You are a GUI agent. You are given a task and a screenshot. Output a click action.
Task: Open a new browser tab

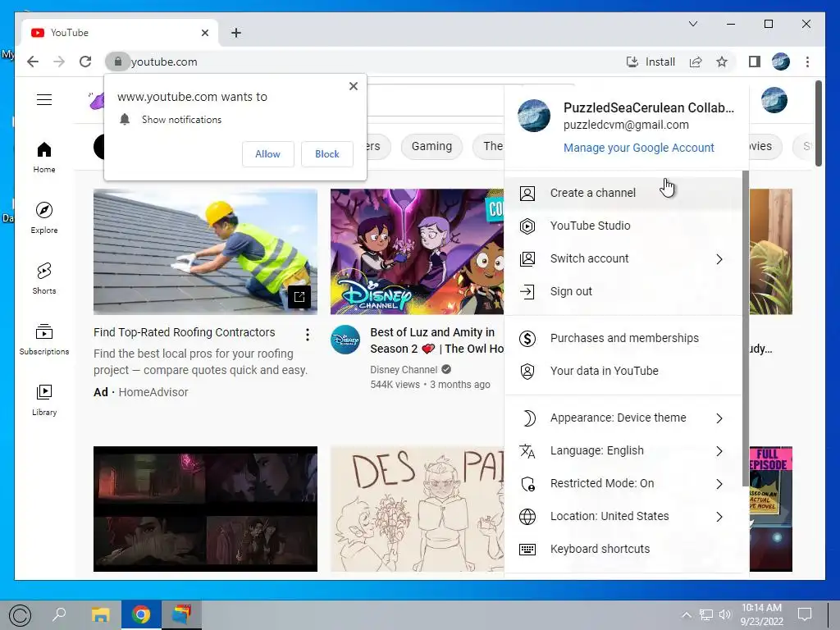click(x=236, y=33)
